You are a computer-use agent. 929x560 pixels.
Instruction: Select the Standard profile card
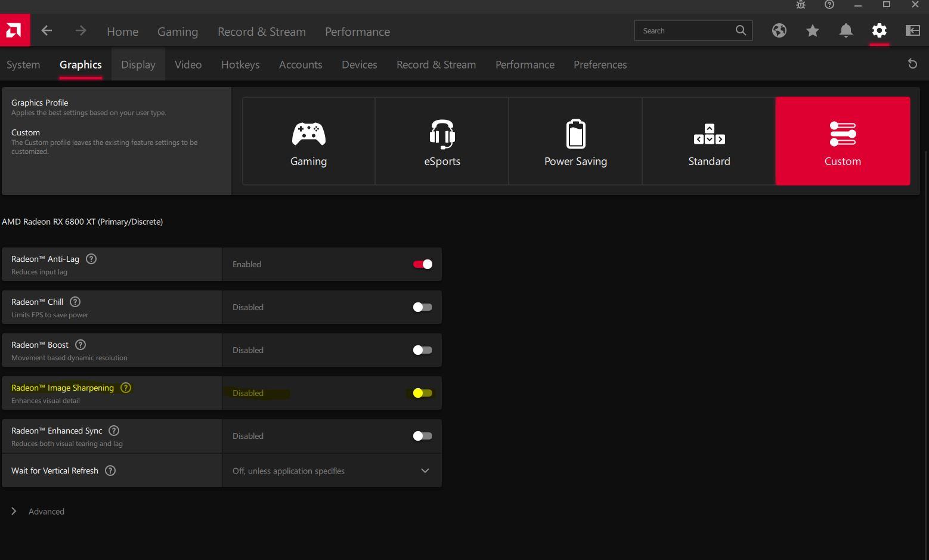709,141
